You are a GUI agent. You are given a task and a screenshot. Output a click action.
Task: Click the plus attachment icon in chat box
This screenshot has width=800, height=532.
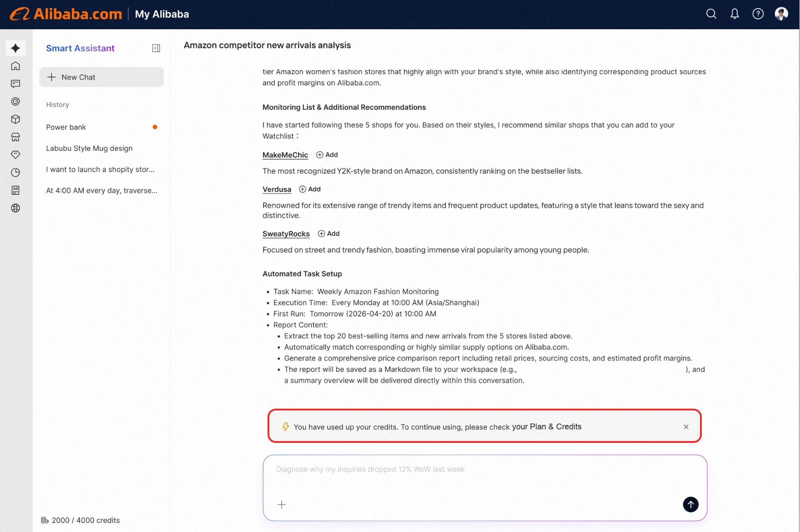282,505
